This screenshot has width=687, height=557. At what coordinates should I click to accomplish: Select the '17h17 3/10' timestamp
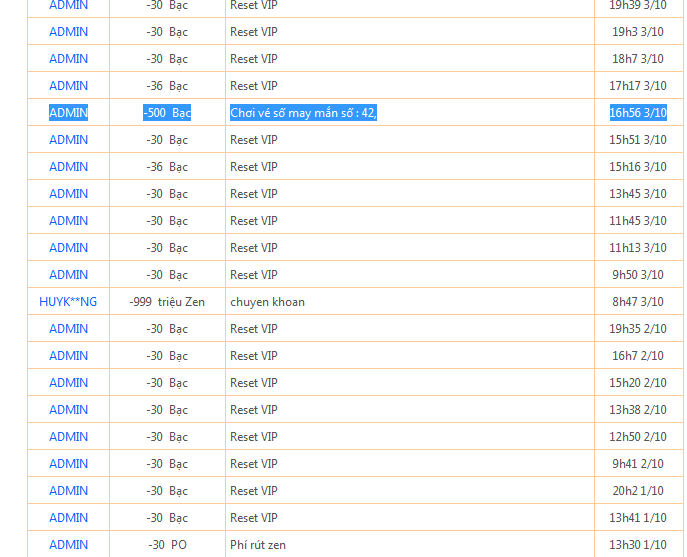click(x=638, y=86)
